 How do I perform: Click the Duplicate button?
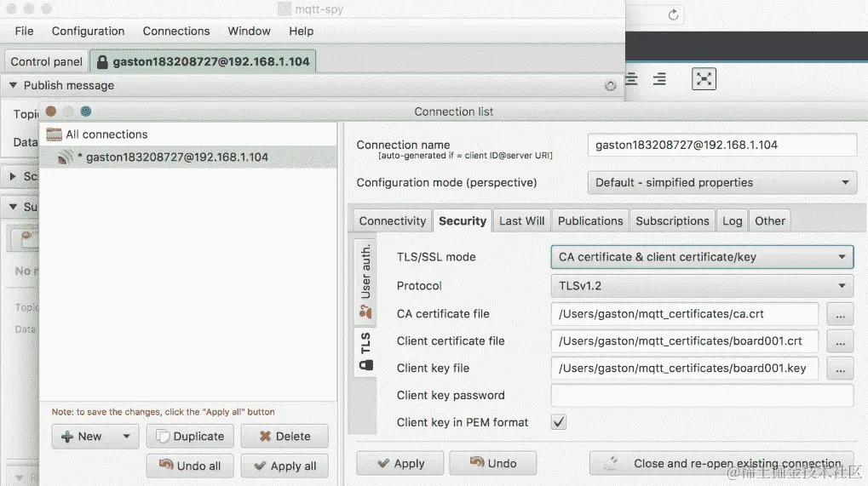coord(190,437)
